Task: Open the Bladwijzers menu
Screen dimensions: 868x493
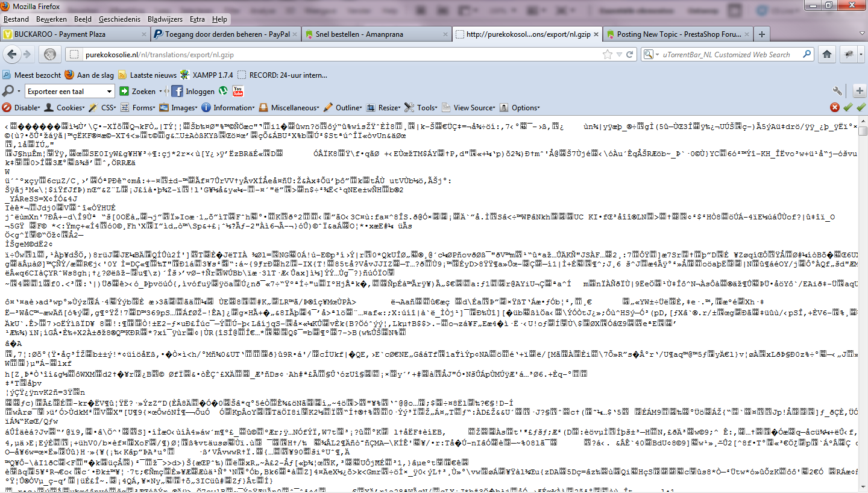Action: [165, 19]
